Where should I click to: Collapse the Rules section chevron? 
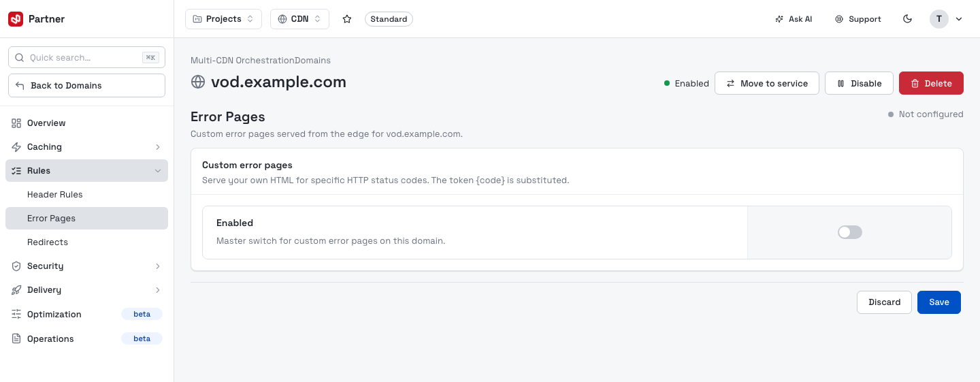tap(158, 171)
